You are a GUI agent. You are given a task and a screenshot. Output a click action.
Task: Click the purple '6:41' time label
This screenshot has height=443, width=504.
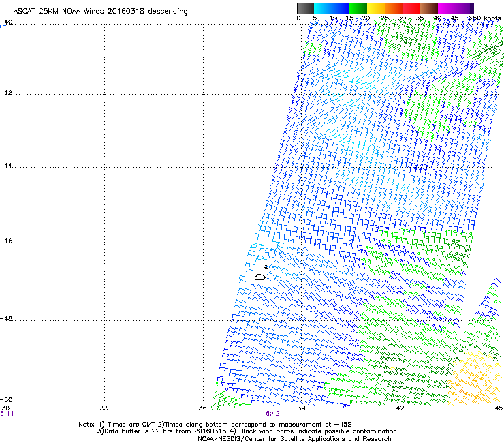[7, 414]
